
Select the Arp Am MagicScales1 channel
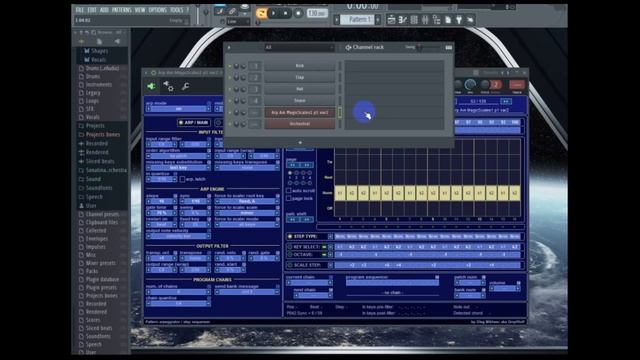point(300,112)
